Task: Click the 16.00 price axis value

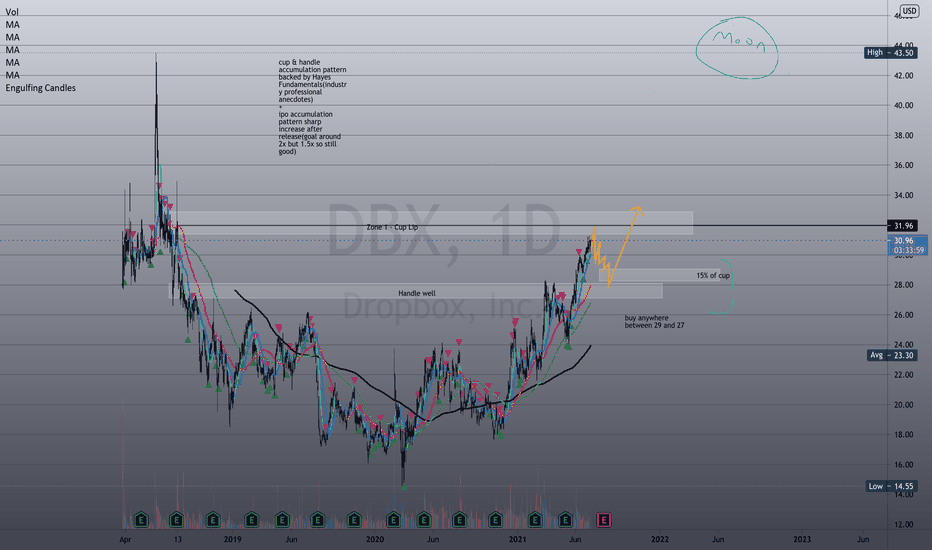Action: (x=903, y=464)
